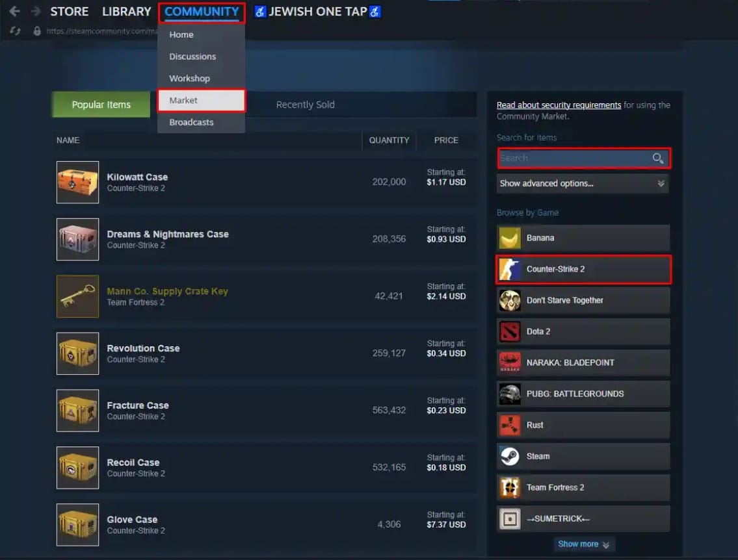
Task: Browse Rust market items
Action: [583, 425]
